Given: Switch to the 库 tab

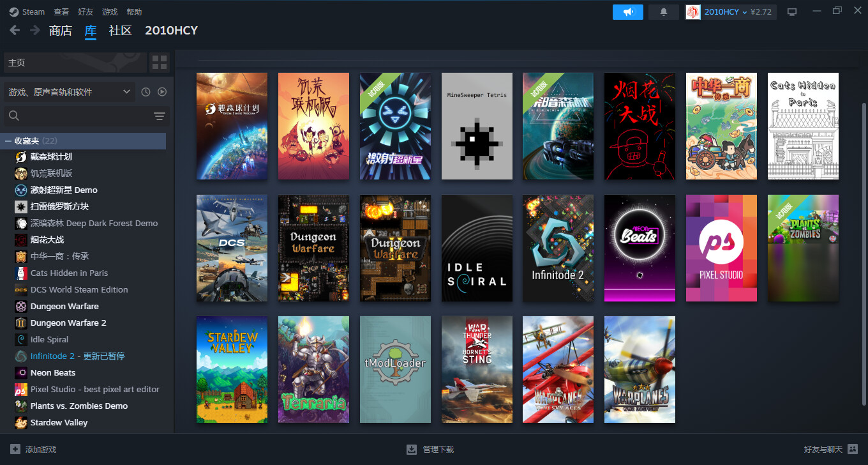Looking at the screenshot, I should point(91,31).
